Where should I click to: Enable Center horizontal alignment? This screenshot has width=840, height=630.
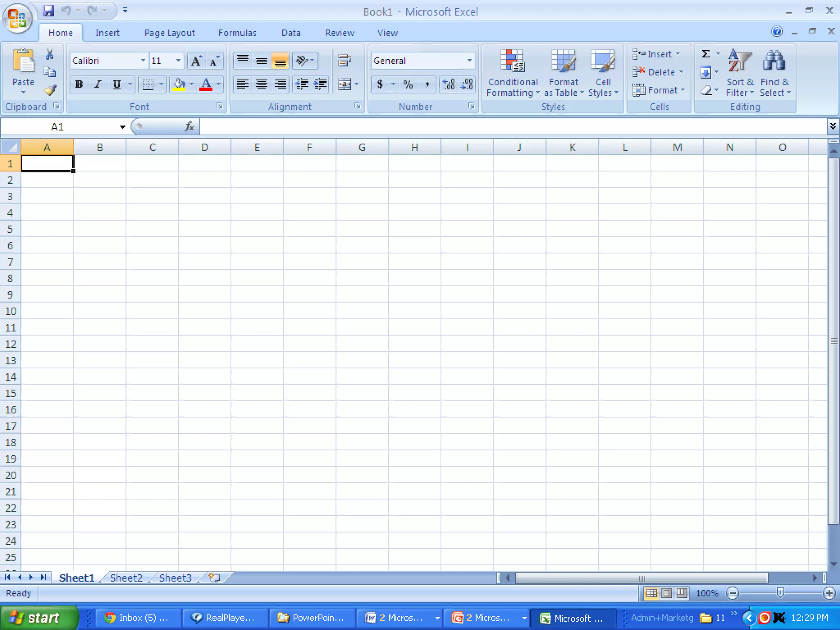click(261, 84)
